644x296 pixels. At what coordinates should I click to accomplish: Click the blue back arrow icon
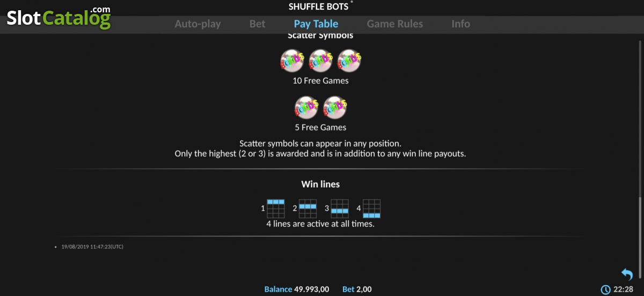[627, 275]
